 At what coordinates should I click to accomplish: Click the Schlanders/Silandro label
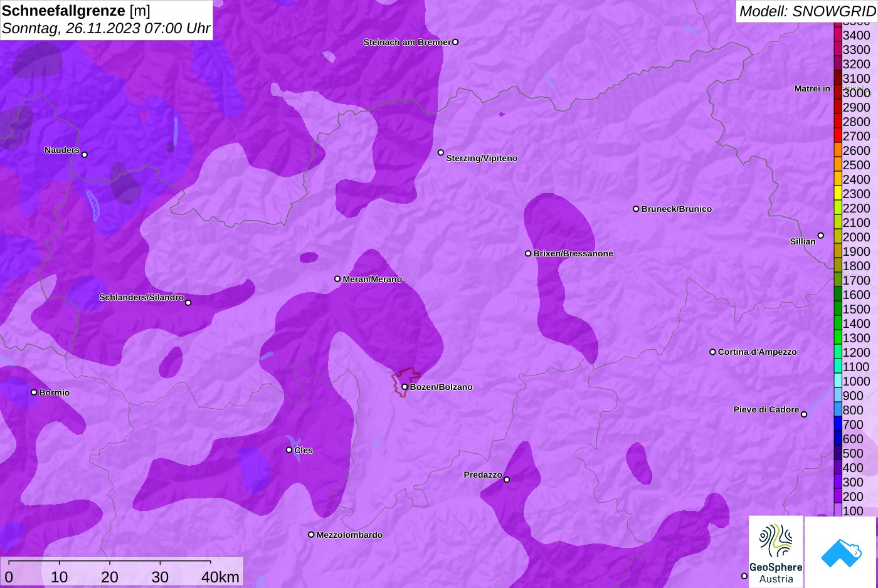(x=141, y=297)
